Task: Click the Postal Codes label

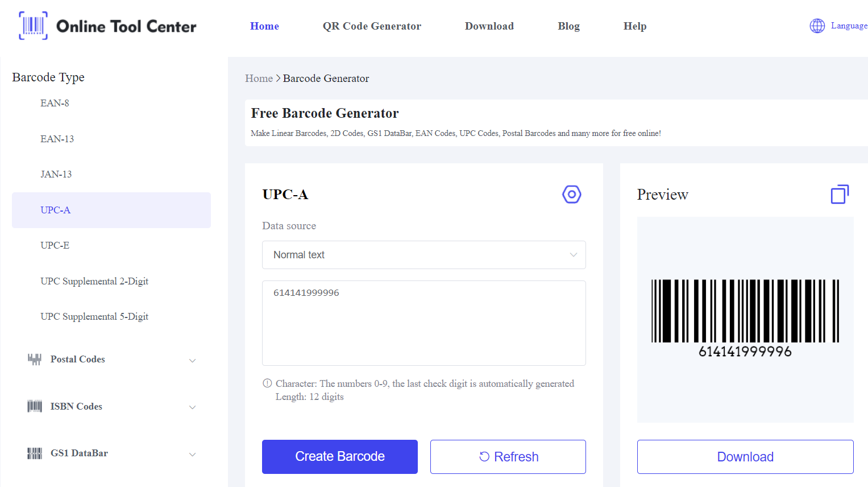Action: [78, 360]
